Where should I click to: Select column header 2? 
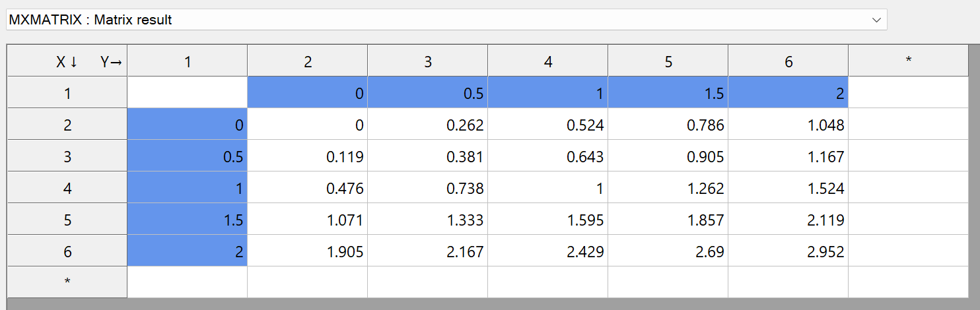308,61
